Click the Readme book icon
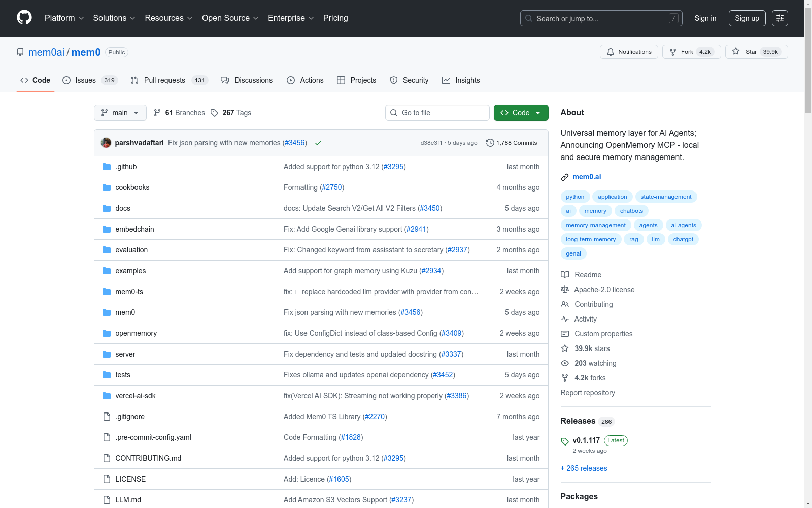This screenshot has width=812, height=508. 565,275
